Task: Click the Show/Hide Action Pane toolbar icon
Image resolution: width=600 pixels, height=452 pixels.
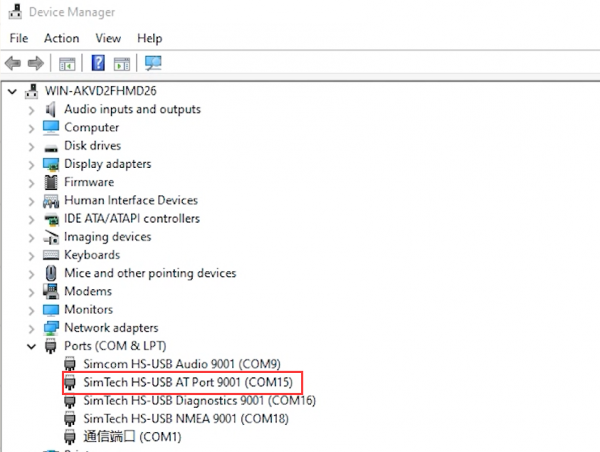Action: 122,64
